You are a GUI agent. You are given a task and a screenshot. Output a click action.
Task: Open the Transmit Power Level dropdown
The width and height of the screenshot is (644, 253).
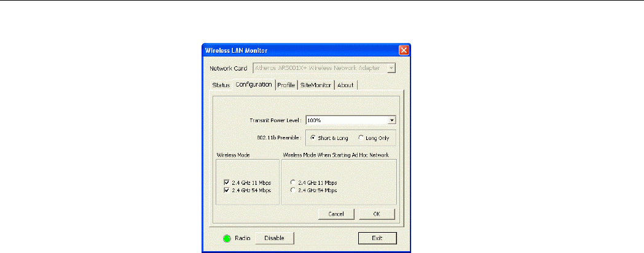(392, 120)
